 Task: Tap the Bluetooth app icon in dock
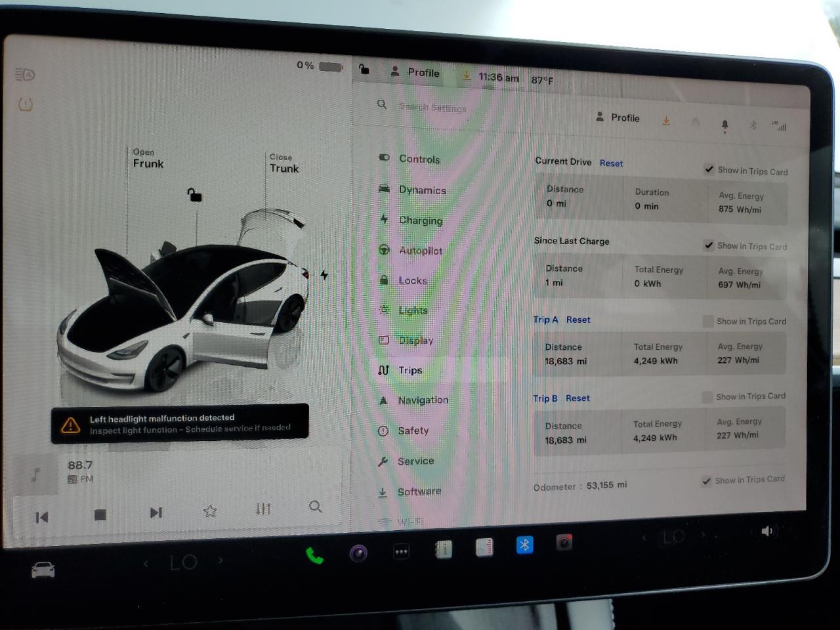pyautogui.click(x=524, y=545)
